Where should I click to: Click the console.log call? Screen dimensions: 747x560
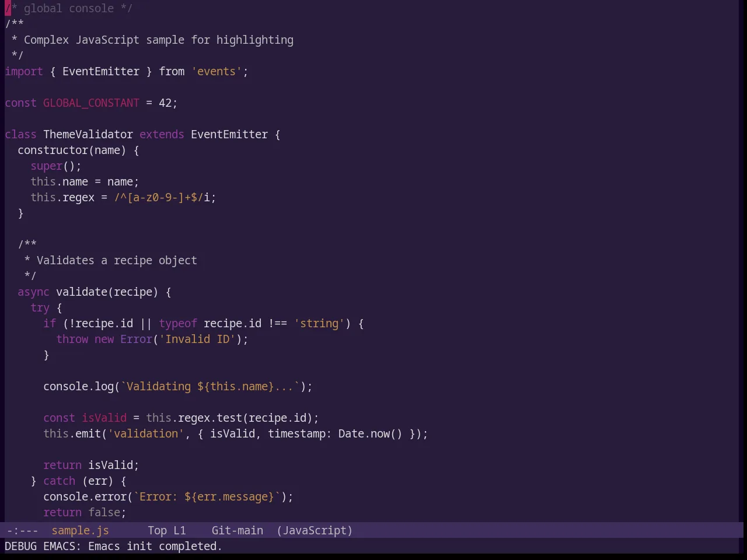(78, 387)
